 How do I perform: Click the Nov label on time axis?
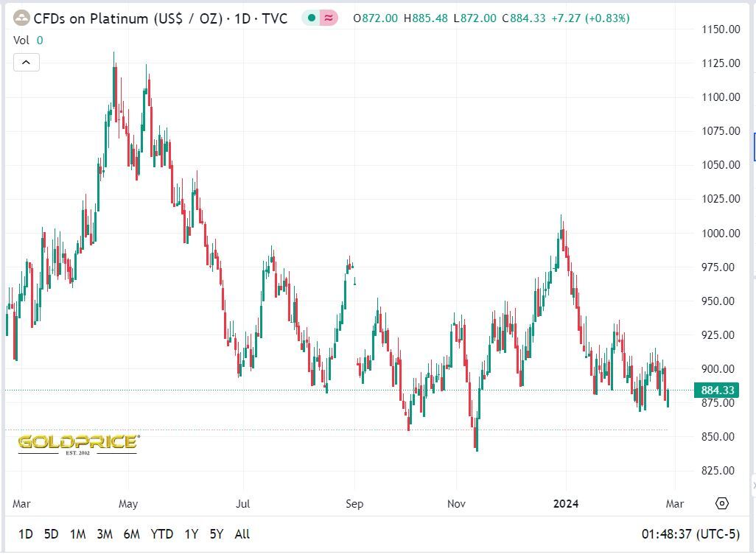coord(456,503)
